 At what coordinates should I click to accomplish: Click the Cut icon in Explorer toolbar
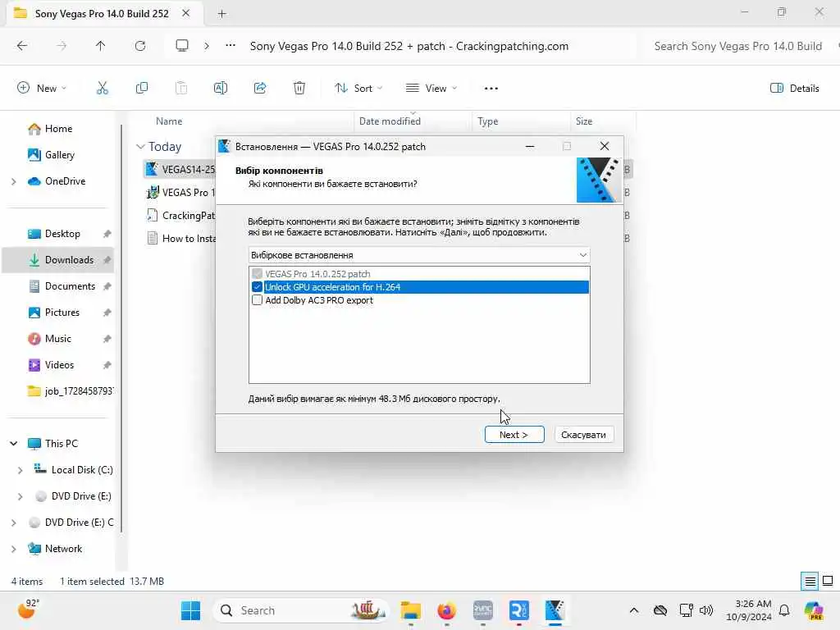point(102,88)
